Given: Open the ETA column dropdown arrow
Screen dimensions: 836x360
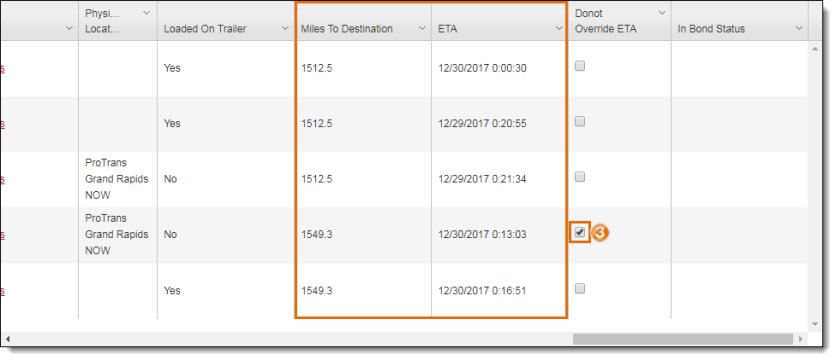Looking at the screenshot, I should tap(558, 28).
